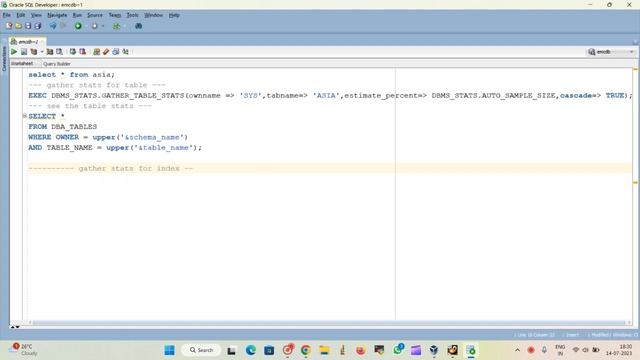This screenshot has width=640, height=360.
Task: Open the Edit menu
Action: [x=21, y=15]
